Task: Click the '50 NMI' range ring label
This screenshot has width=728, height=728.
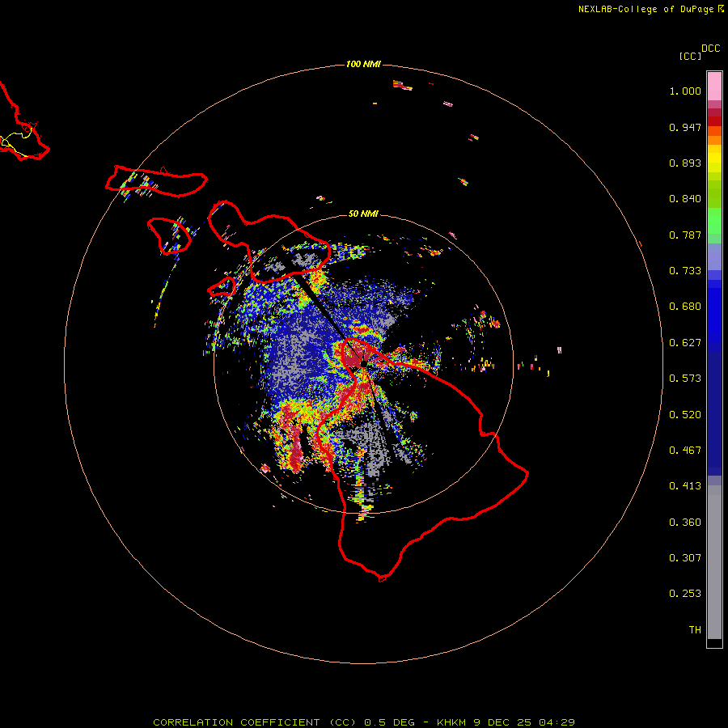Action: [x=363, y=214]
